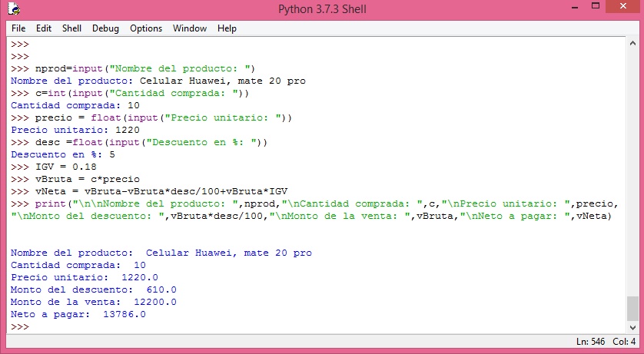Click the 'Python 3.7.3 Shell' window title
Viewport: 644px width, 354px height.
322,9
